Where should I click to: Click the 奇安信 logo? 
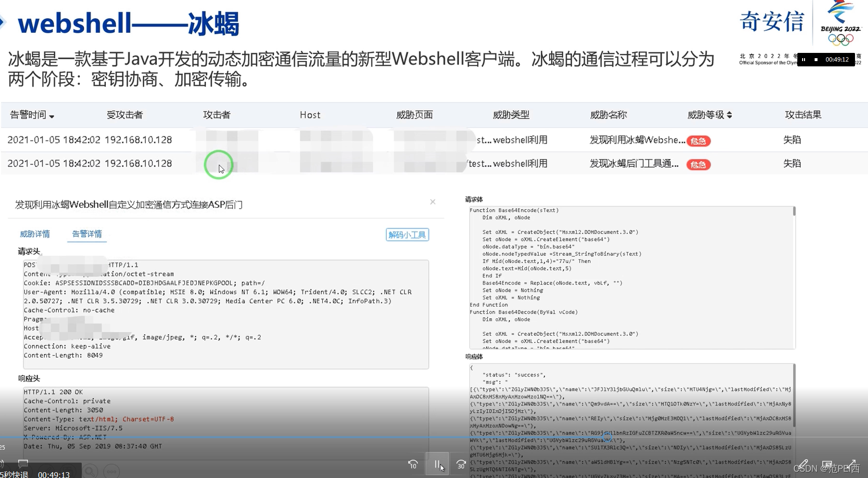coord(772,22)
